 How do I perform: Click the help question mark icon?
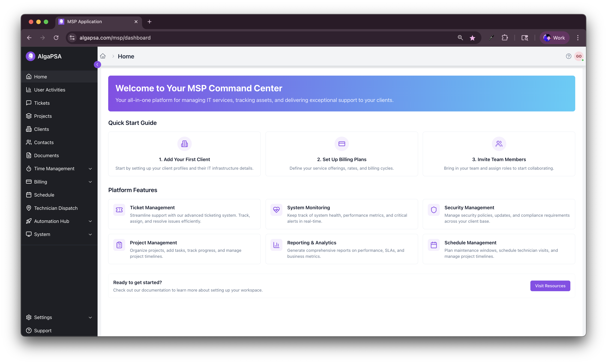(x=569, y=56)
